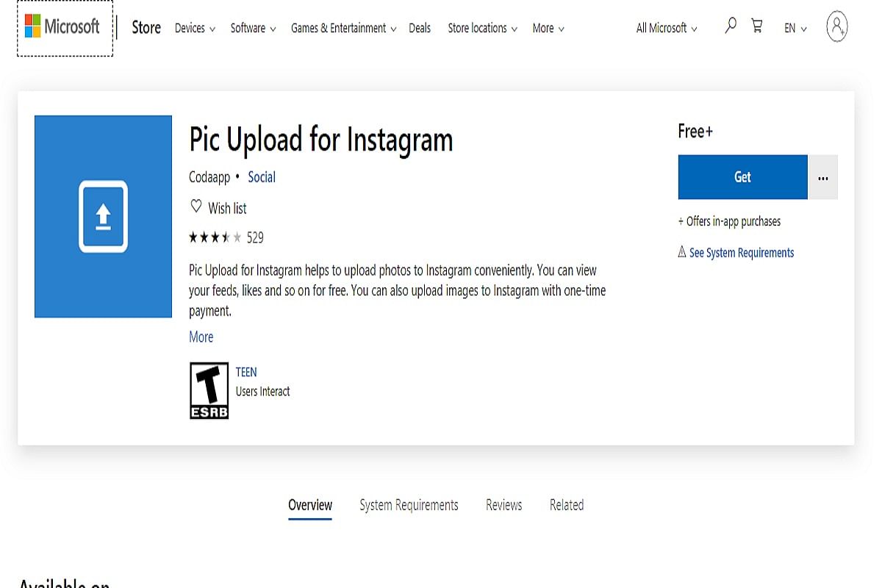Click the Offers in-app purchases text
The width and height of the screenshot is (882, 588).
[x=729, y=221]
